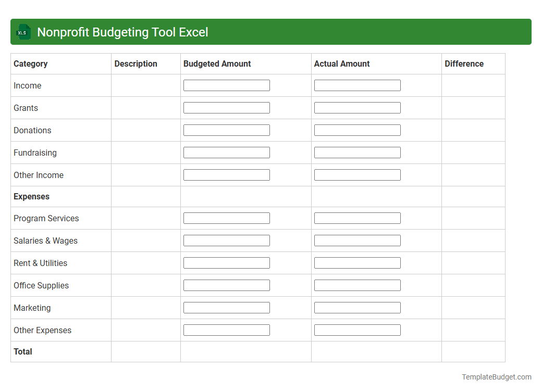
Task: Select the Other Expenses actual amount input
Action: [x=357, y=330]
